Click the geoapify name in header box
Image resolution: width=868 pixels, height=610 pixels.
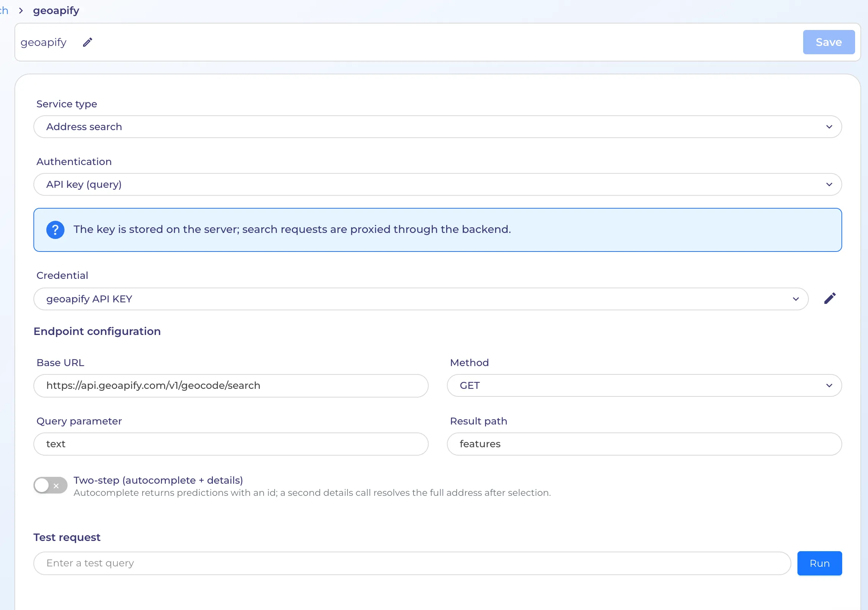44,42
